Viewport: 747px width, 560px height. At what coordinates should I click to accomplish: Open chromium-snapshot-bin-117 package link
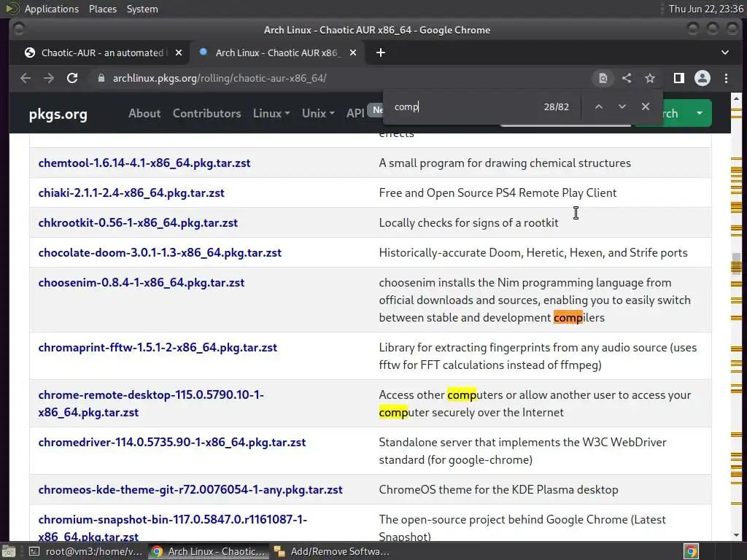tap(172, 528)
